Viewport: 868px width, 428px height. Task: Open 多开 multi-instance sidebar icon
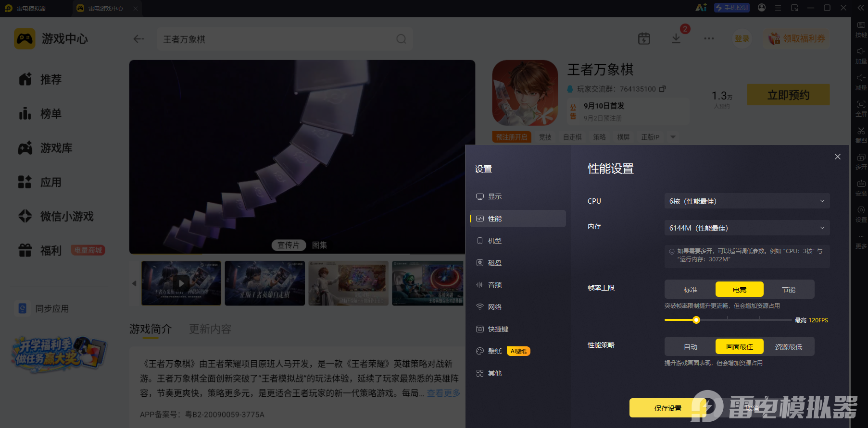coord(861,161)
